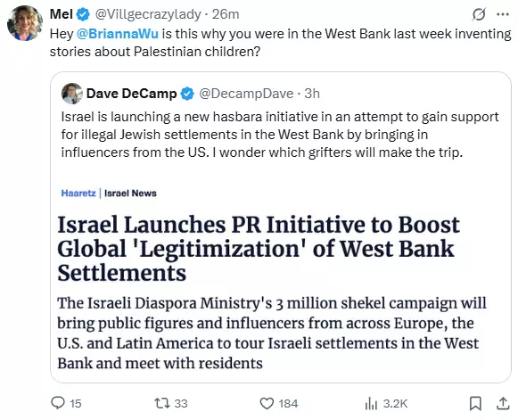The height and width of the screenshot is (420, 518).
Task: Like the tweet with the heart icon
Action: click(267, 403)
